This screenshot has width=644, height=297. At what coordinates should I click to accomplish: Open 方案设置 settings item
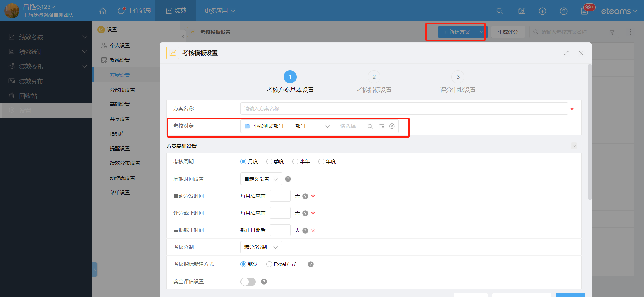(120, 75)
